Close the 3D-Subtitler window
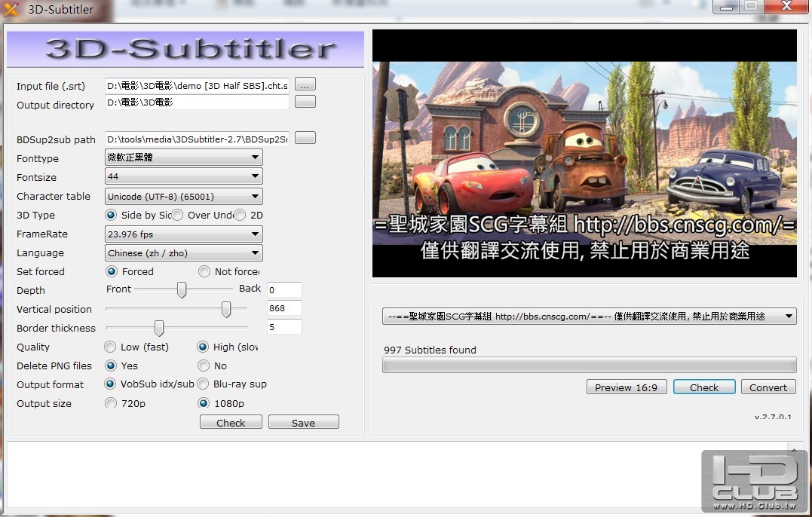This screenshot has height=517, width=812. tap(786, 6)
